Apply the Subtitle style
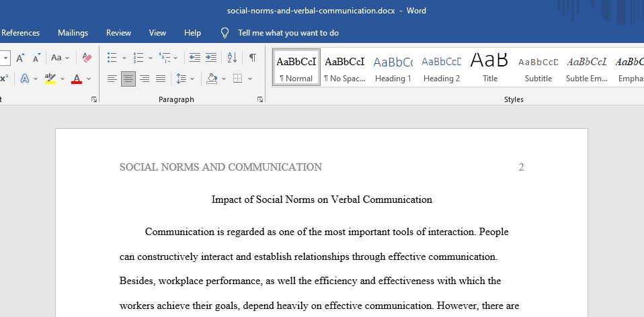Viewport: 644px width, 317px height. [538, 67]
